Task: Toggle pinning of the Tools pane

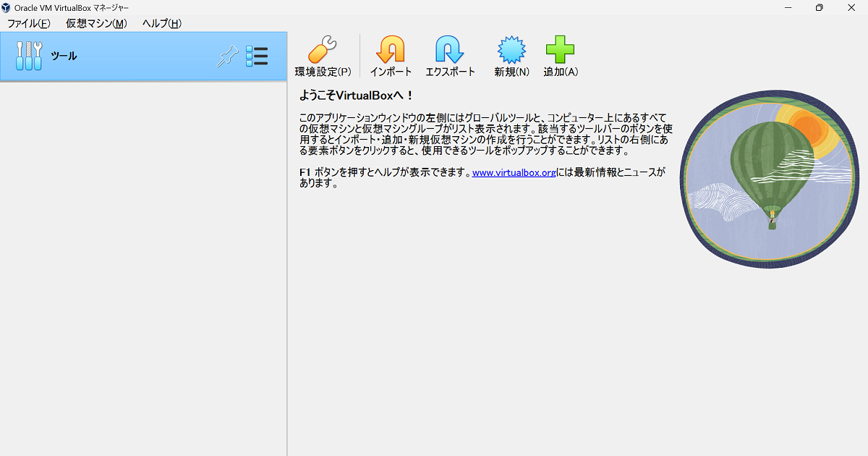Action: coord(227,55)
